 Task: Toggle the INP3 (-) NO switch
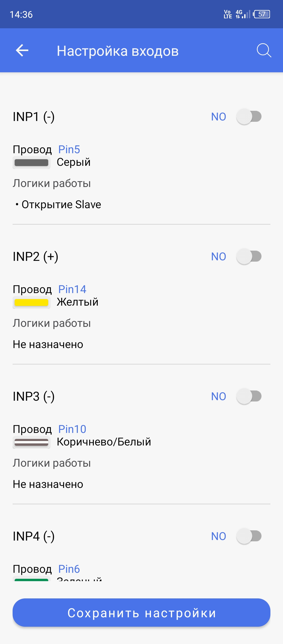249,396
